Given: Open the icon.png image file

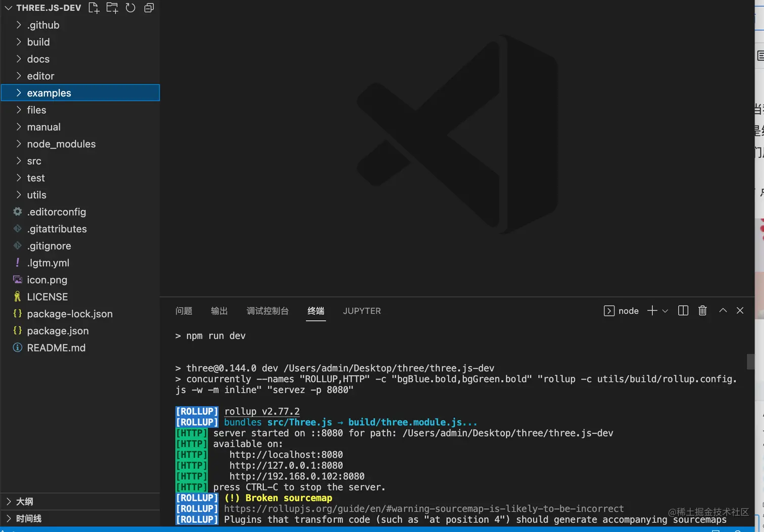Looking at the screenshot, I should 80,280.
